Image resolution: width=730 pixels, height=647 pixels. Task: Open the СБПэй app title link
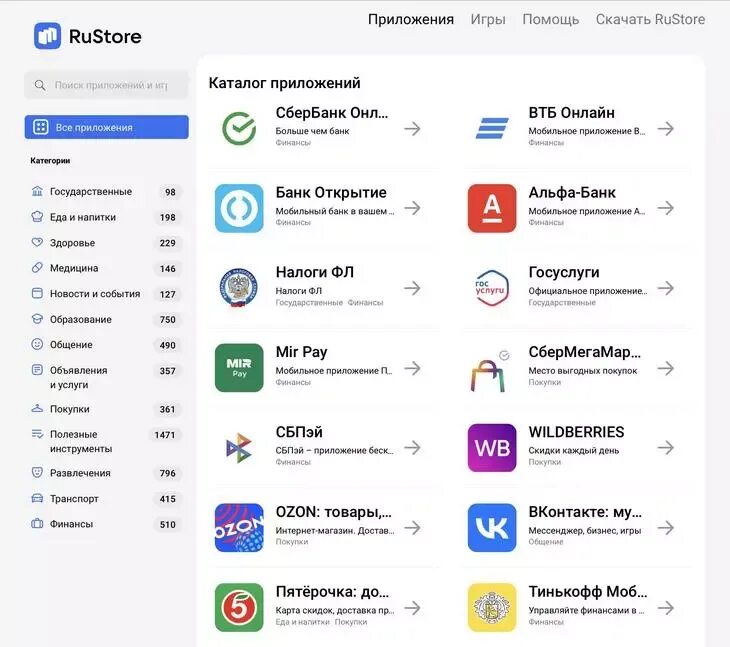(x=299, y=432)
